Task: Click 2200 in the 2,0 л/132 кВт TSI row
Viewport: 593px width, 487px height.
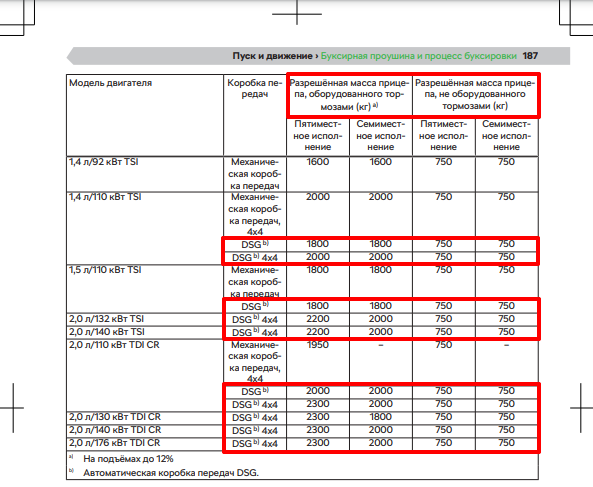Action: coord(318,319)
